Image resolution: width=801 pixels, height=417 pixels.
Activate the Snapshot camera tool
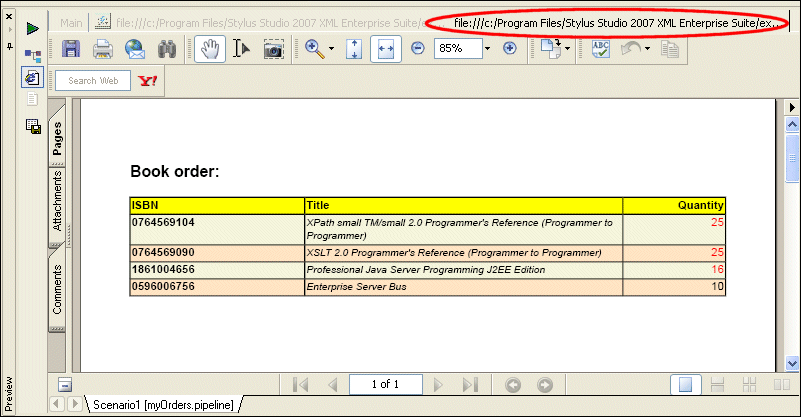273,48
